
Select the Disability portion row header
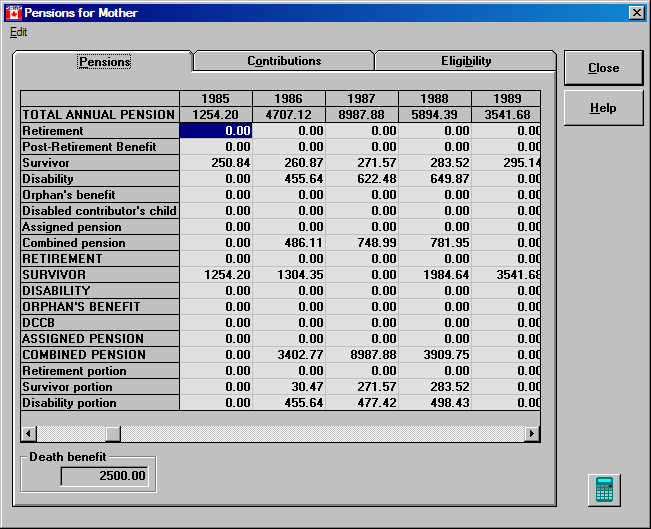[100, 403]
